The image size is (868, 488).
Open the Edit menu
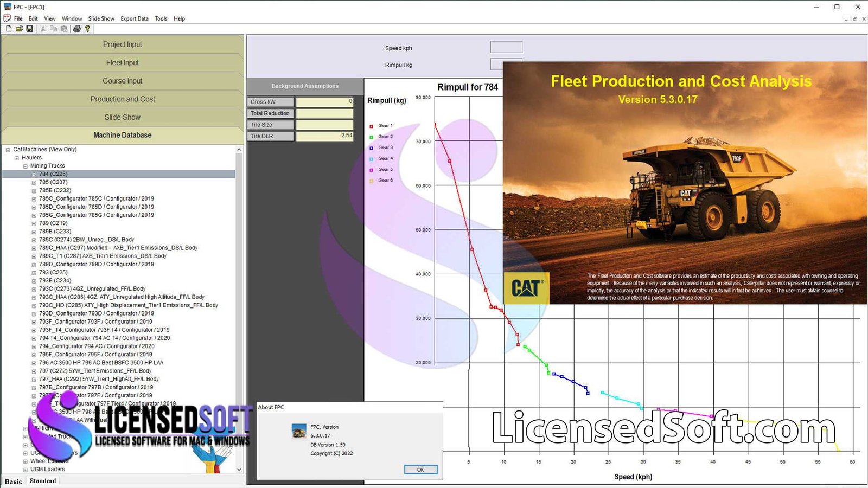tap(33, 18)
